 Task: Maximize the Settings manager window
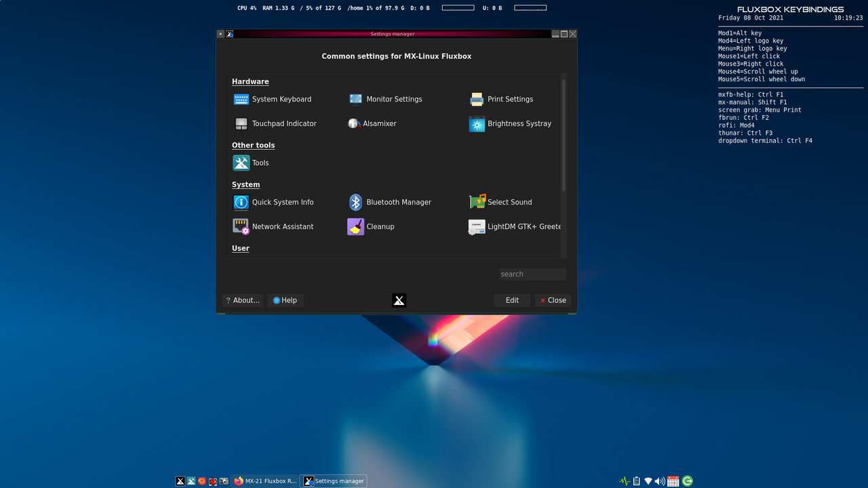pyautogui.click(x=564, y=34)
